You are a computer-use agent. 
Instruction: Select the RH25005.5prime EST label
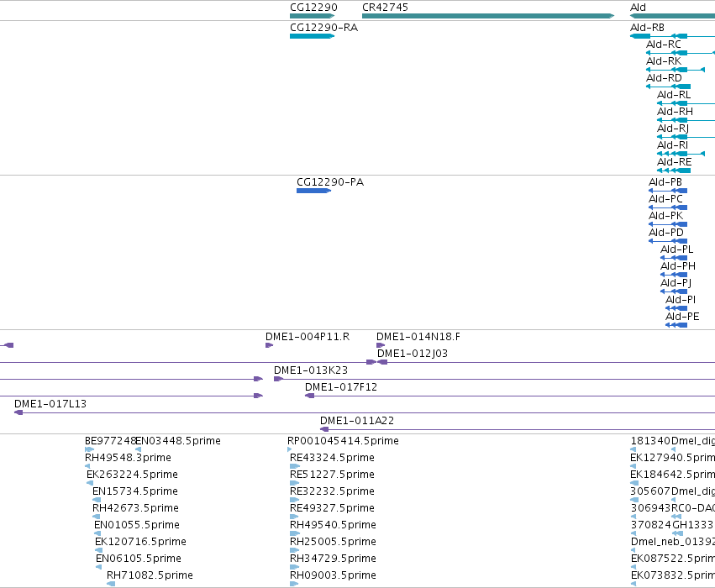click(x=333, y=542)
